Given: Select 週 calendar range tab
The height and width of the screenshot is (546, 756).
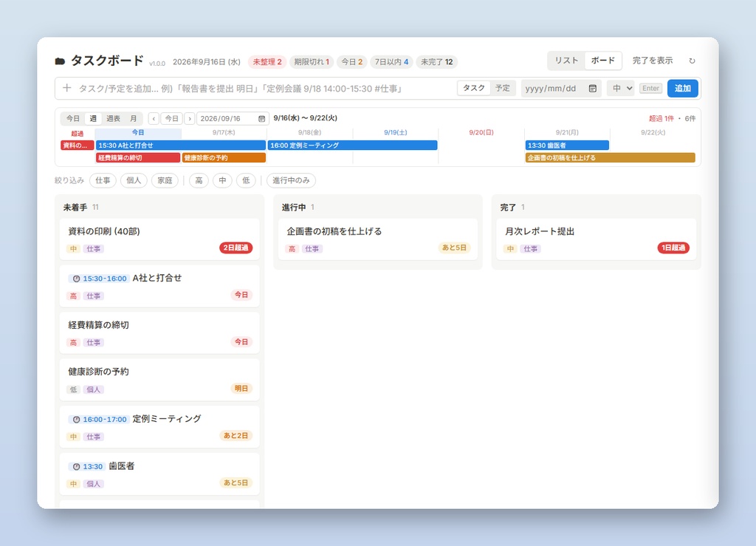Looking at the screenshot, I should (93, 119).
